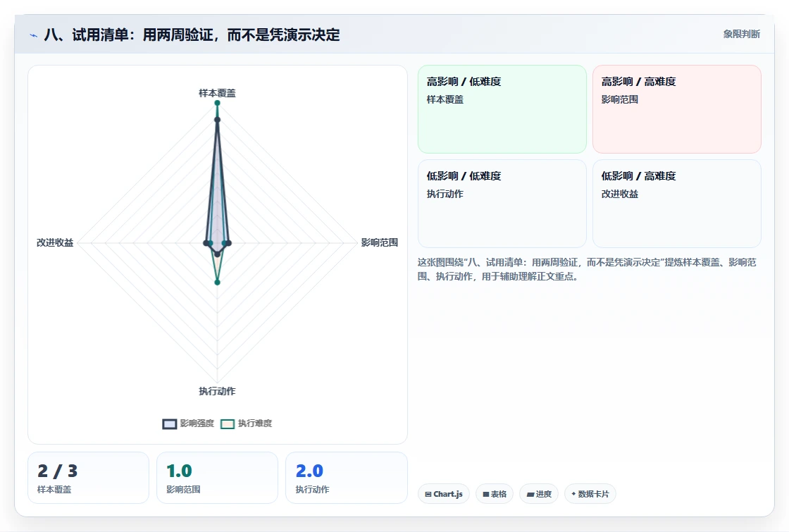Click the description paragraph starting 这张图围绕

coord(587,269)
